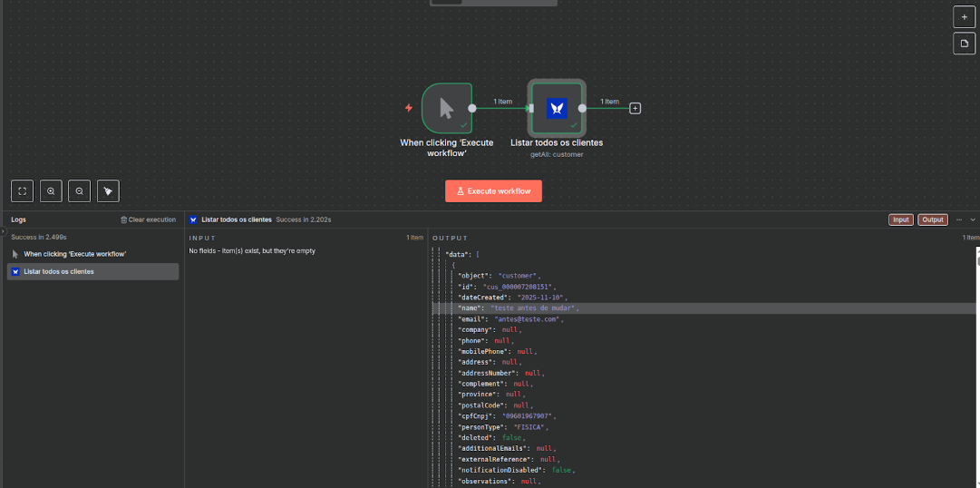The image size is (980, 488).
Task: Select 'When clicking Execute workflow' log entry
Action: (74, 254)
